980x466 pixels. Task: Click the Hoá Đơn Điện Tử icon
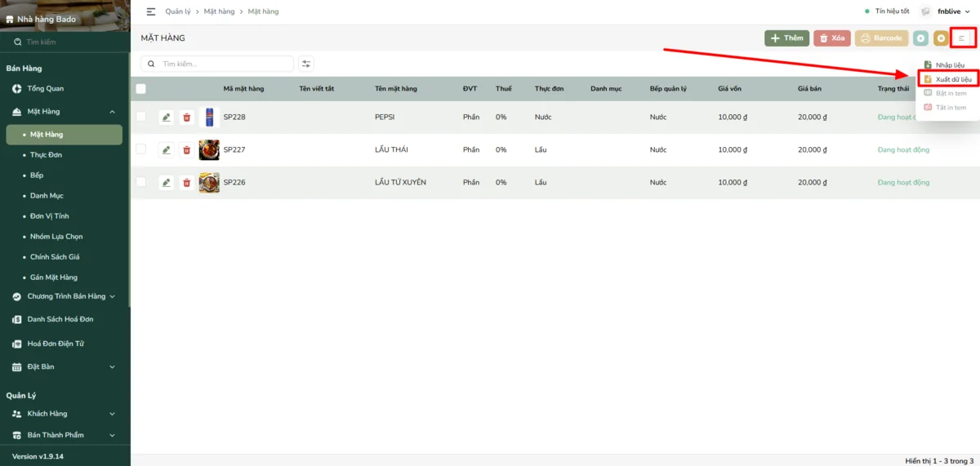click(17, 344)
